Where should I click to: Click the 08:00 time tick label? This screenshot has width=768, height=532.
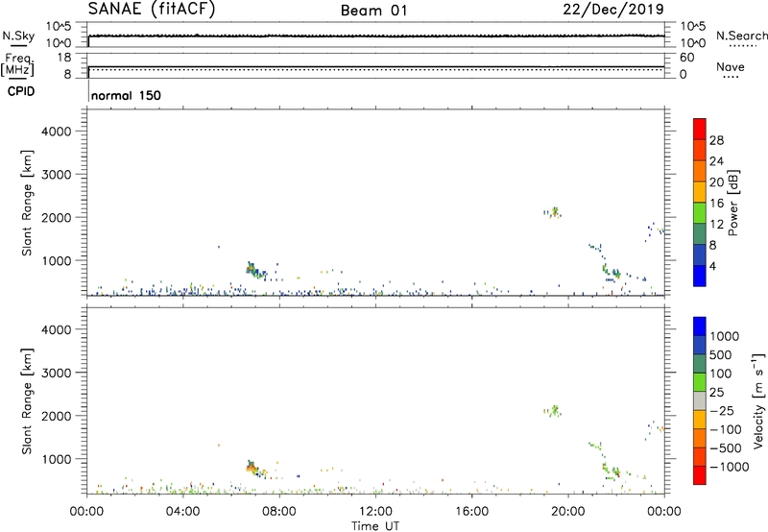point(279,512)
